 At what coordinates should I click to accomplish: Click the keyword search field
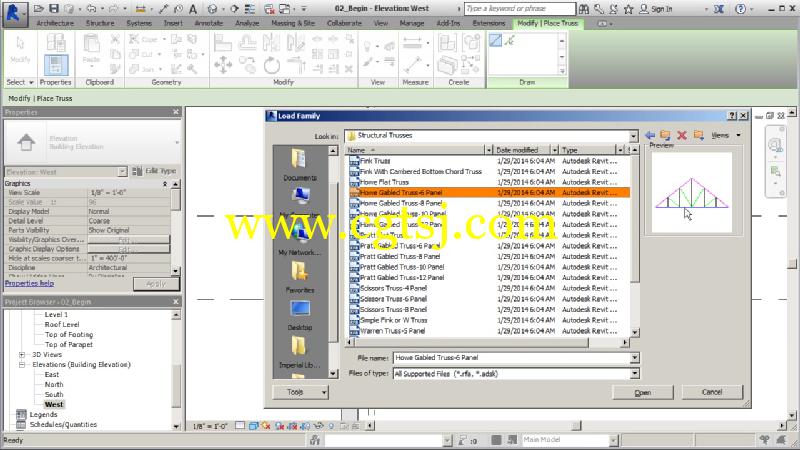519,9
